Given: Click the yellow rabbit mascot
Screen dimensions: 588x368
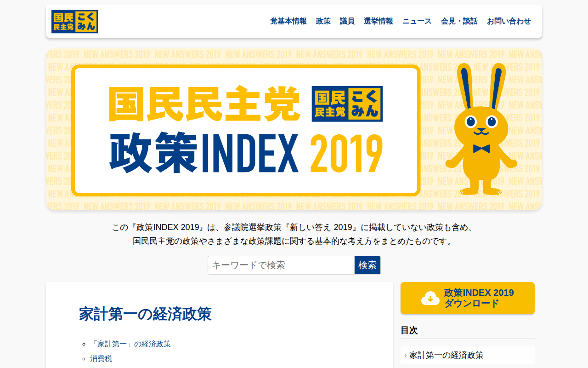Looking at the screenshot, I should tap(481, 129).
